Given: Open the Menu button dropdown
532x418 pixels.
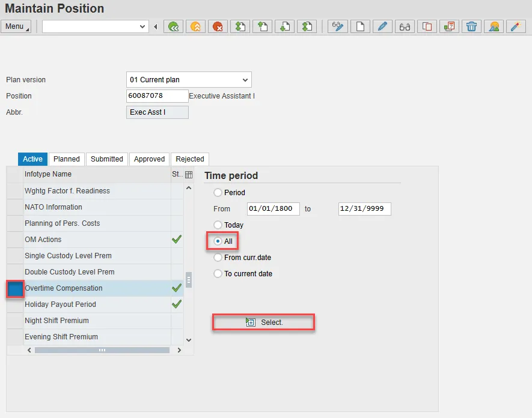Looking at the screenshot, I should (16, 26).
